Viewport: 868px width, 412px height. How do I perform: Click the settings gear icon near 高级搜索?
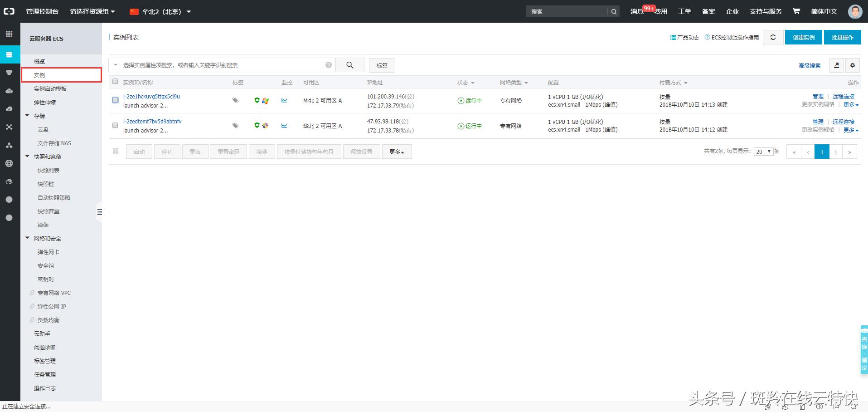tap(852, 65)
